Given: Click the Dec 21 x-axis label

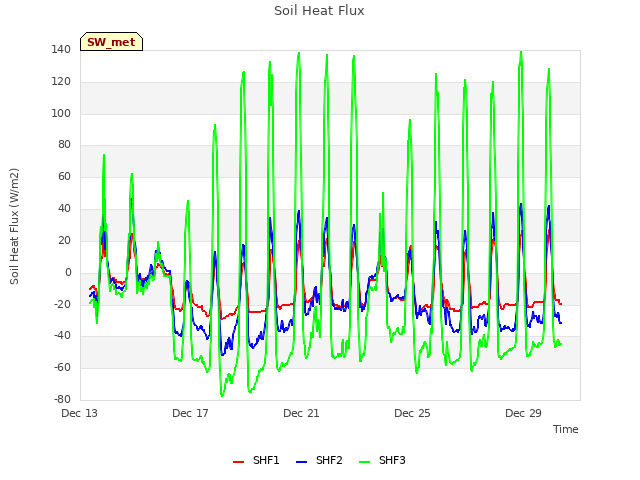Looking at the screenshot, I should click(301, 413).
